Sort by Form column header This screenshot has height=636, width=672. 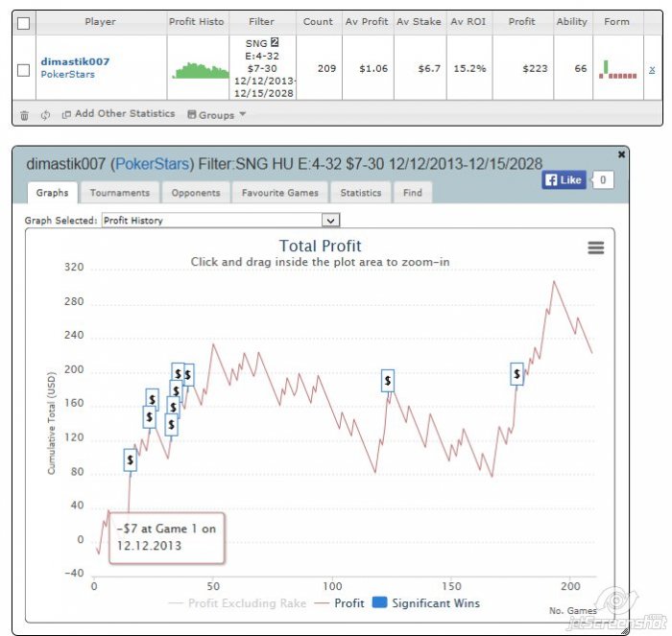(616, 22)
